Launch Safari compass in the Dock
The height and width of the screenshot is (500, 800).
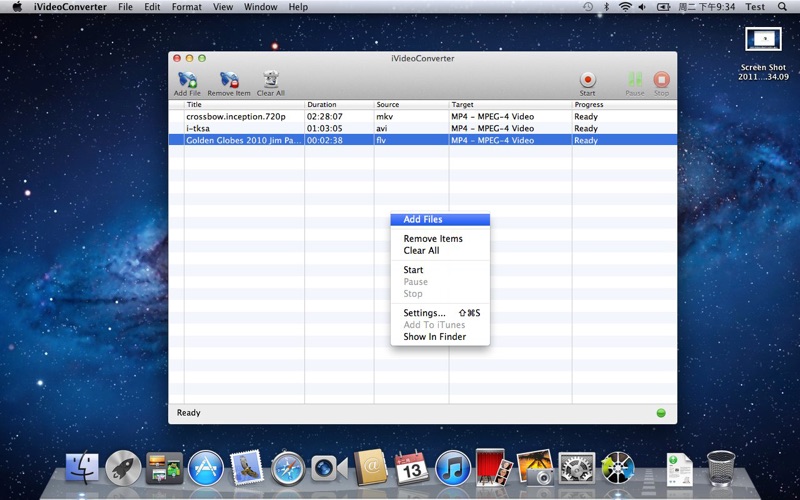(288, 467)
